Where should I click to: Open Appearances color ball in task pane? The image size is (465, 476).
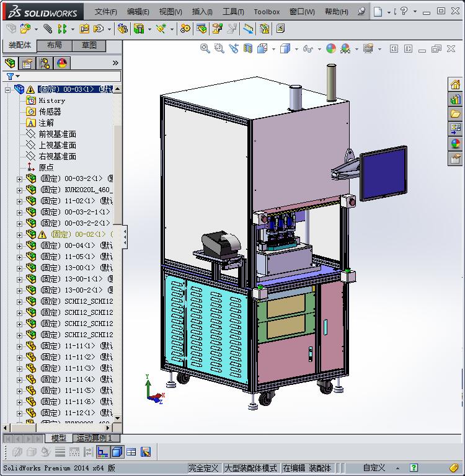455,144
